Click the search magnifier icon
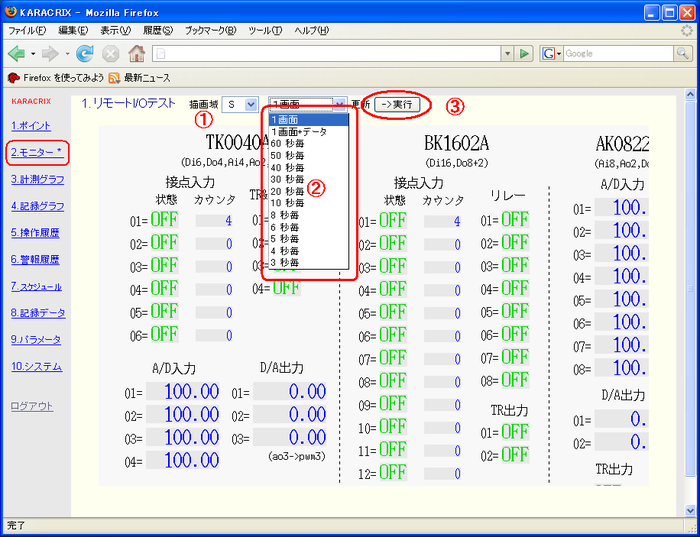The width and height of the screenshot is (700, 537). (x=682, y=54)
